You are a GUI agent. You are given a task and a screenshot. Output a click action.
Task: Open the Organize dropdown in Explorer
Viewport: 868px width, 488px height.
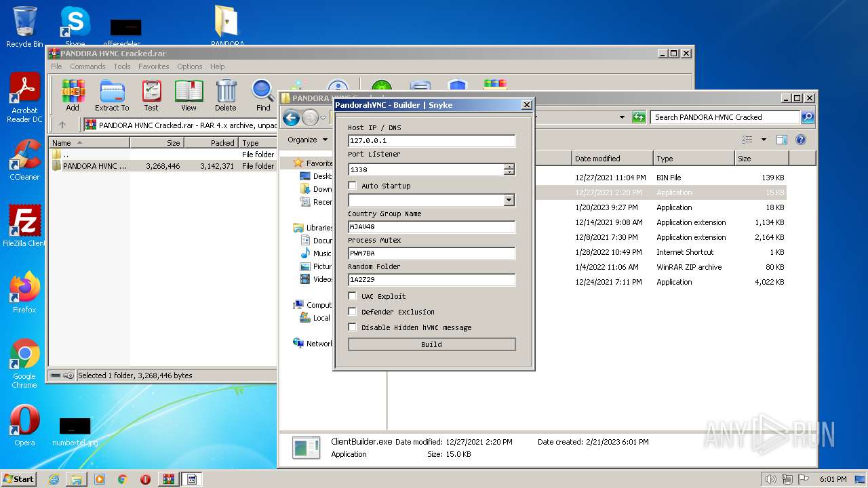tap(307, 140)
